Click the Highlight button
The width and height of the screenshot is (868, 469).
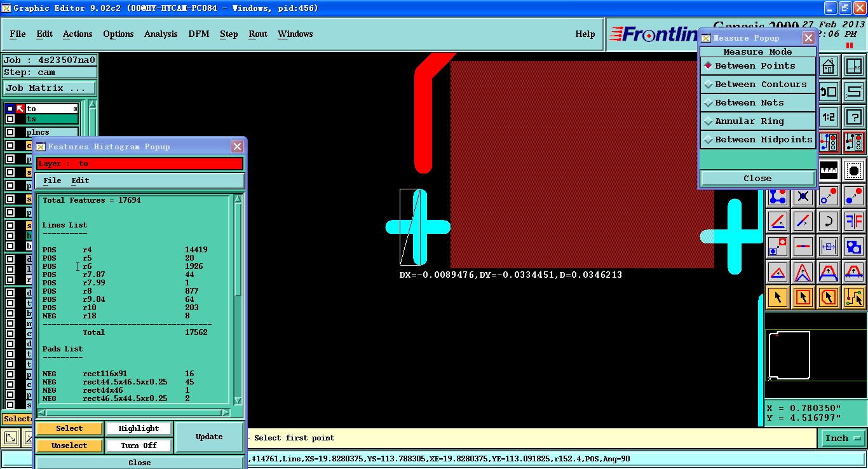coord(139,428)
